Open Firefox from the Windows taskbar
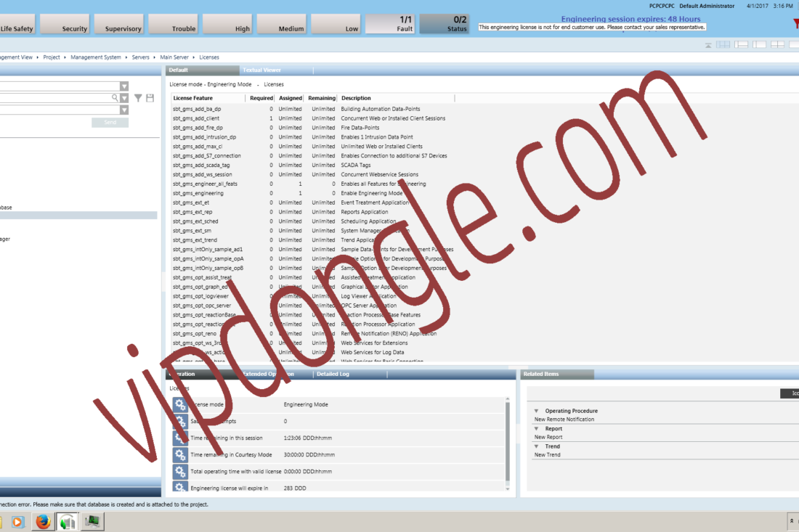The height and width of the screenshot is (532, 799). 43,522
